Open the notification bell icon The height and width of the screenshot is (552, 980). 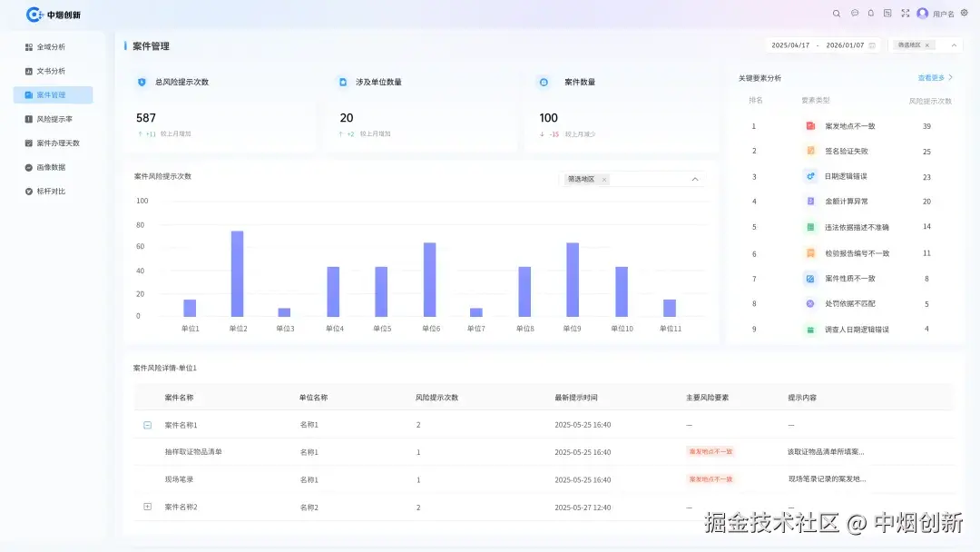pos(871,14)
